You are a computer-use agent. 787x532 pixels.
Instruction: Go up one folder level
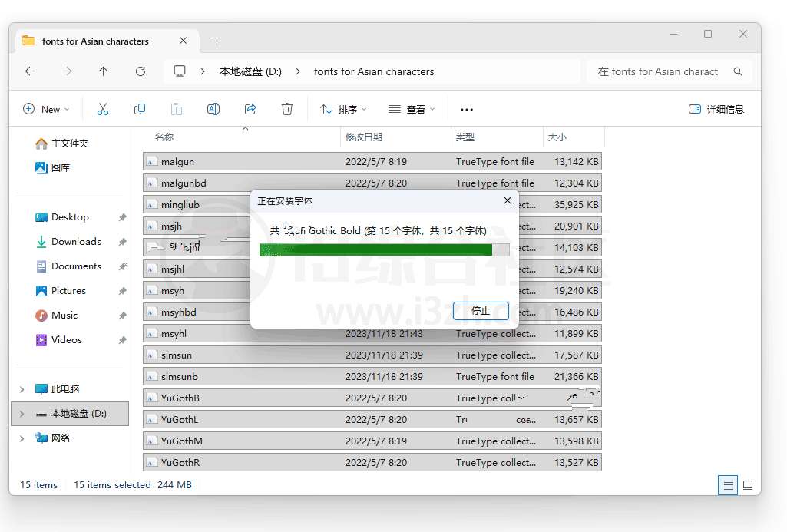point(104,71)
